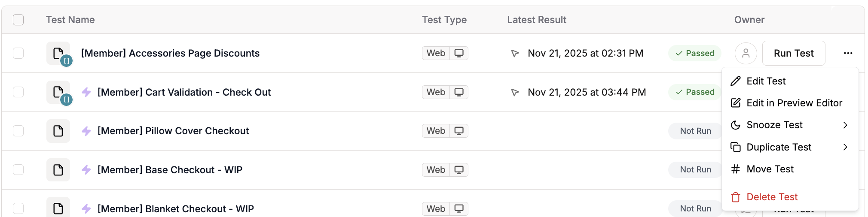868x217 pixels.
Task: Click the Test Name column header
Action: [70, 20]
